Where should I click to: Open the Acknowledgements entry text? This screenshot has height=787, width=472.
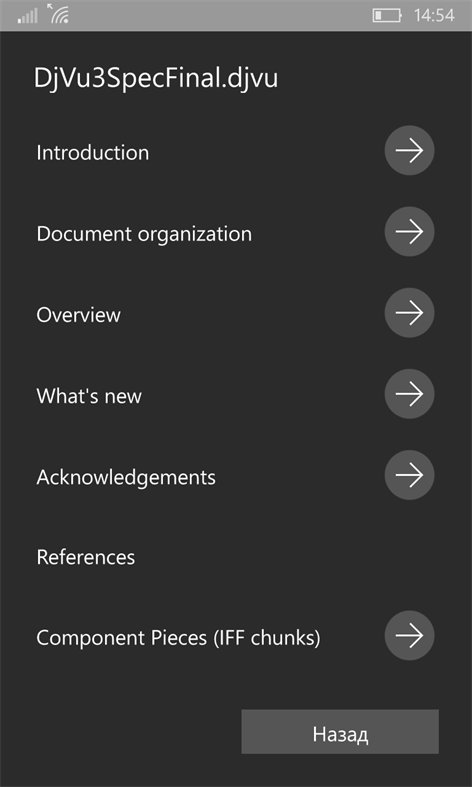126,477
